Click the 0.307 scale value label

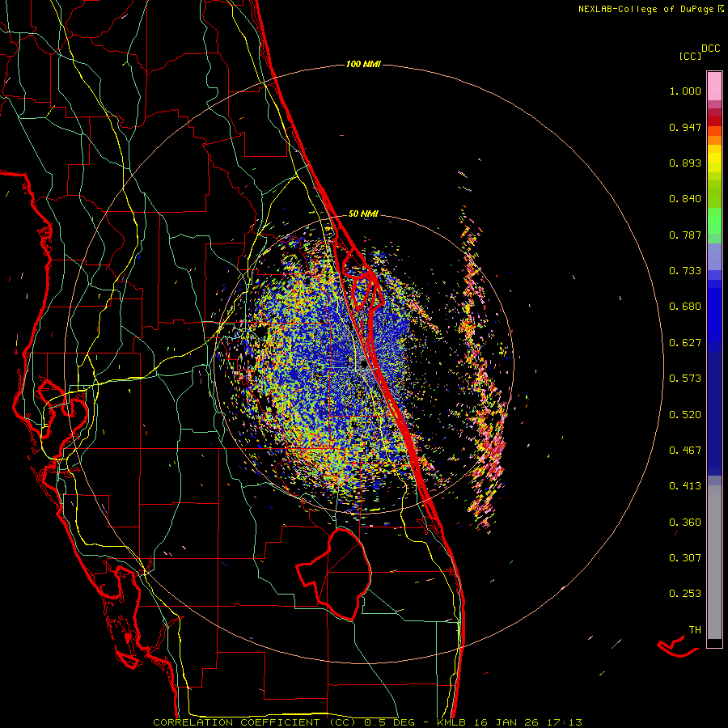(685, 558)
